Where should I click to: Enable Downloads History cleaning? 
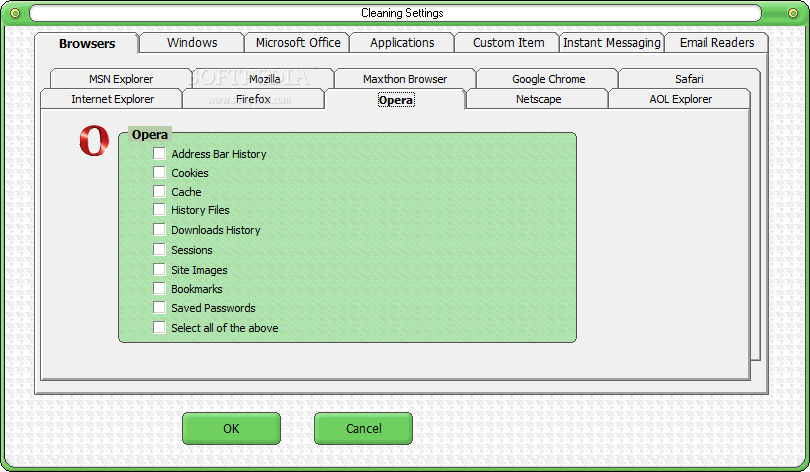pos(159,230)
